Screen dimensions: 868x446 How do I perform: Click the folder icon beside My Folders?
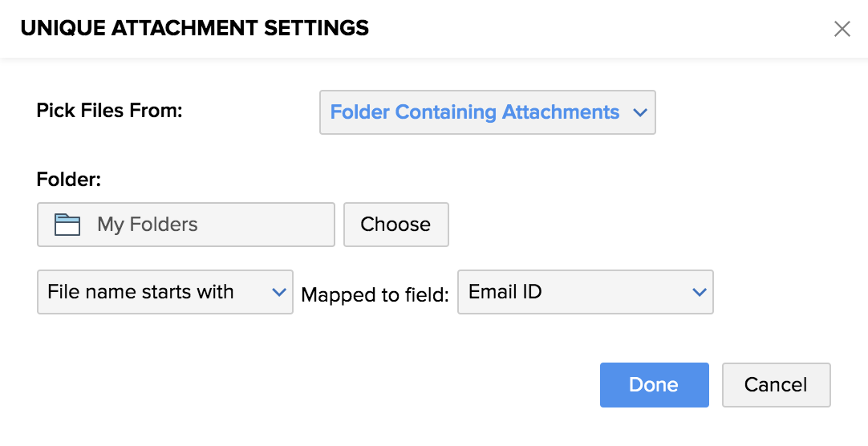[67, 225]
